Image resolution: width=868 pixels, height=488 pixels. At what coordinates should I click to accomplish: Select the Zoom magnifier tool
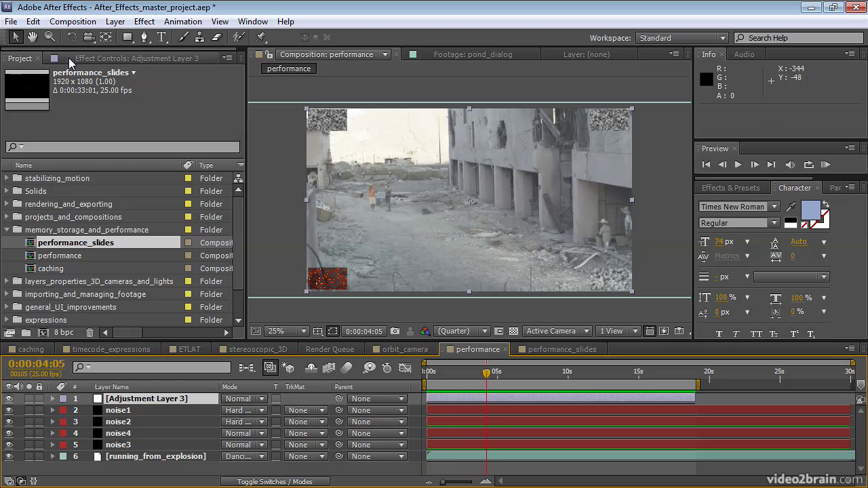pyautogui.click(x=50, y=37)
